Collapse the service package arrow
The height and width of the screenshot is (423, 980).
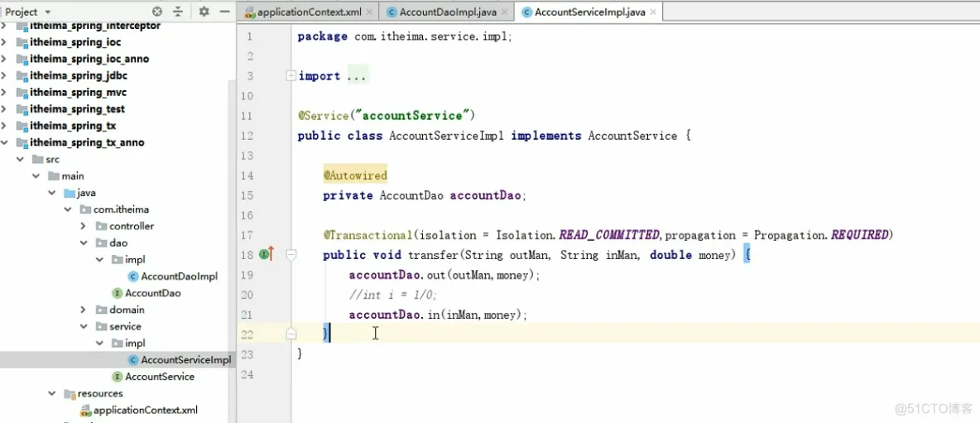click(x=84, y=326)
